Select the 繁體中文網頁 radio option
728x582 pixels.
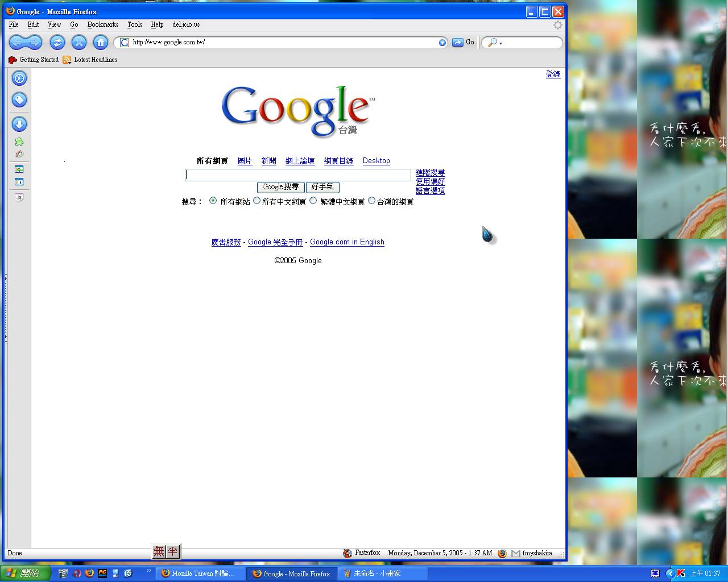click(x=313, y=201)
